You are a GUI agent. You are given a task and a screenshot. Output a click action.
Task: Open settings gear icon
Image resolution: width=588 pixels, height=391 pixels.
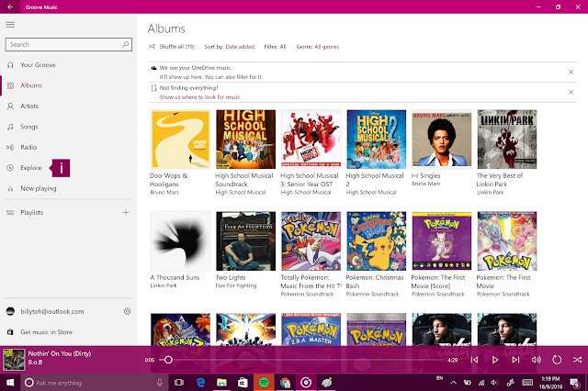pos(127,311)
